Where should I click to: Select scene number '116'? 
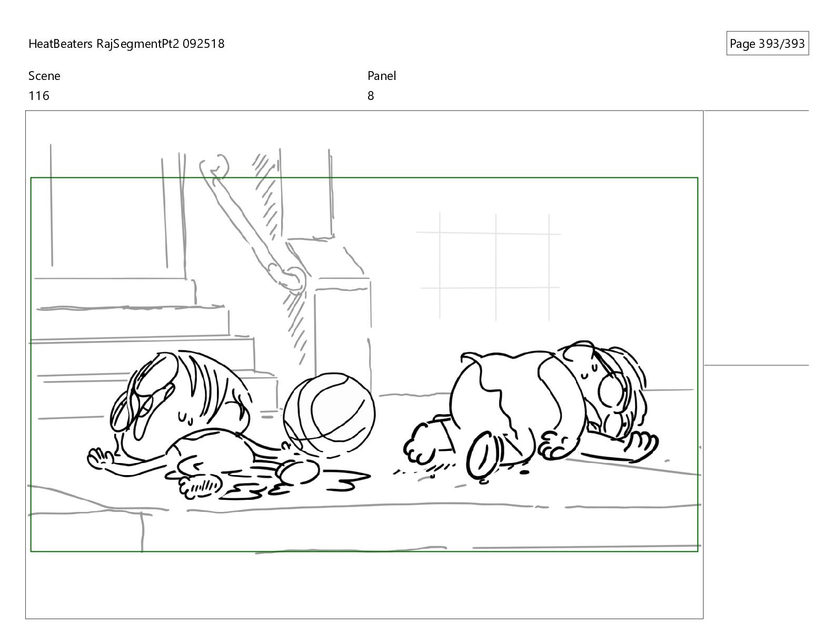(39, 96)
